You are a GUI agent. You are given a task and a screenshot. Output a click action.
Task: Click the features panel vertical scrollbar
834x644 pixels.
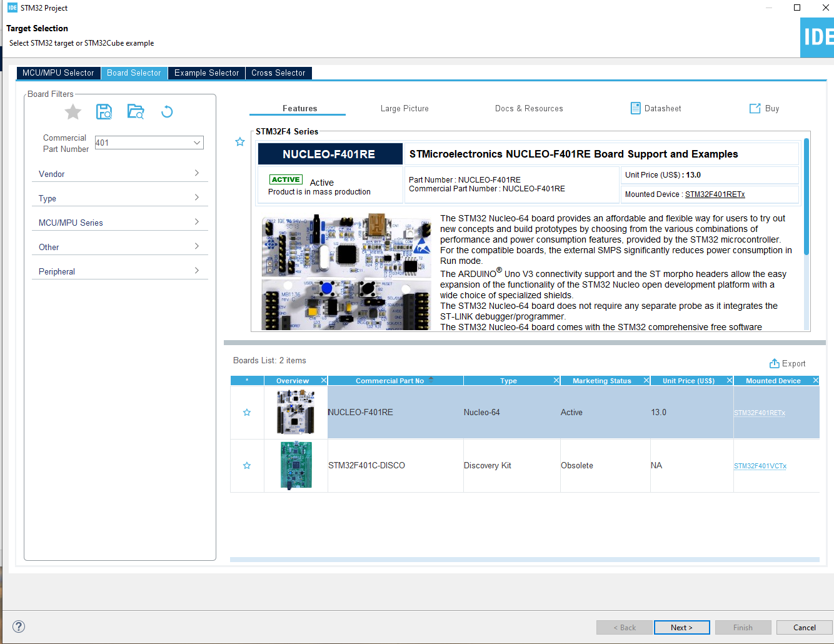coord(806,197)
